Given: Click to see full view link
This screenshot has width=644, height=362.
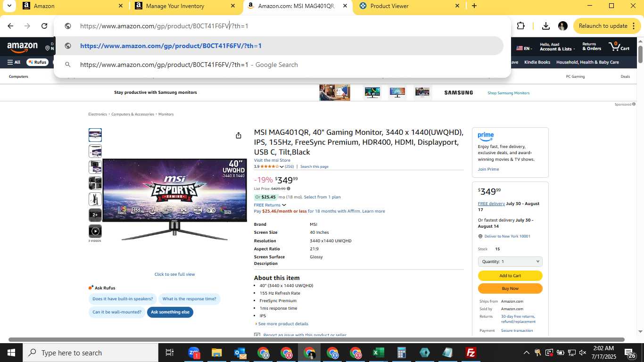Looking at the screenshot, I should click(x=174, y=274).
